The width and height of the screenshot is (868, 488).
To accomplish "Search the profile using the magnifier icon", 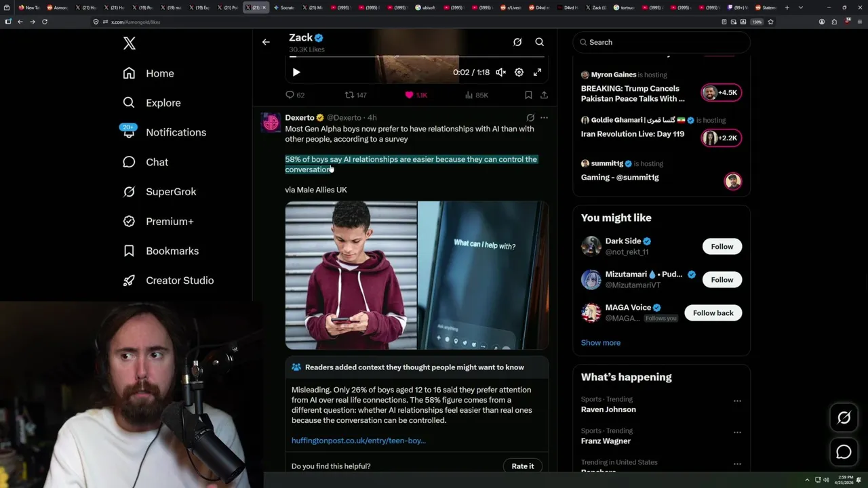I will tap(540, 42).
